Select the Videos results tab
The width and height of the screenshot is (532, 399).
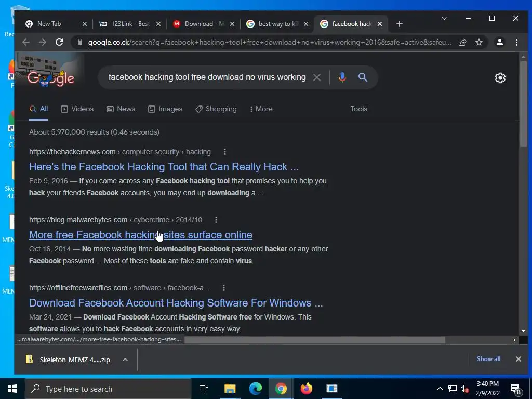pos(77,109)
